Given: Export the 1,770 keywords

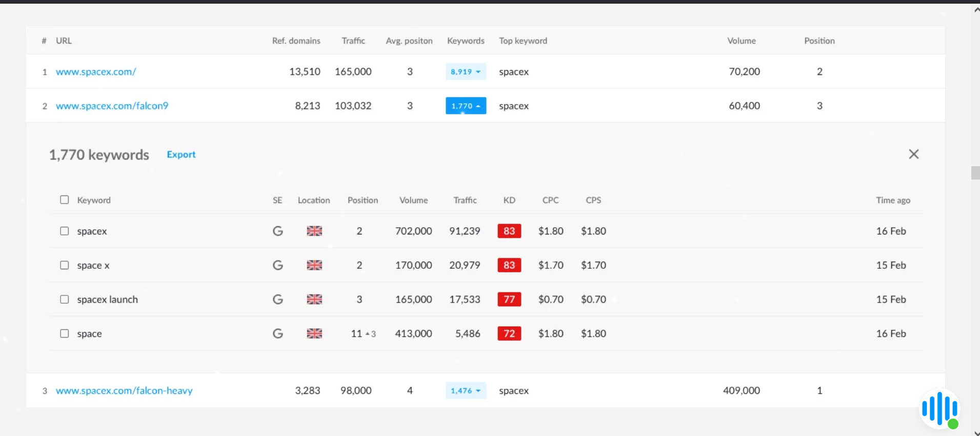Looking at the screenshot, I should pyautogui.click(x=181, y=154).
